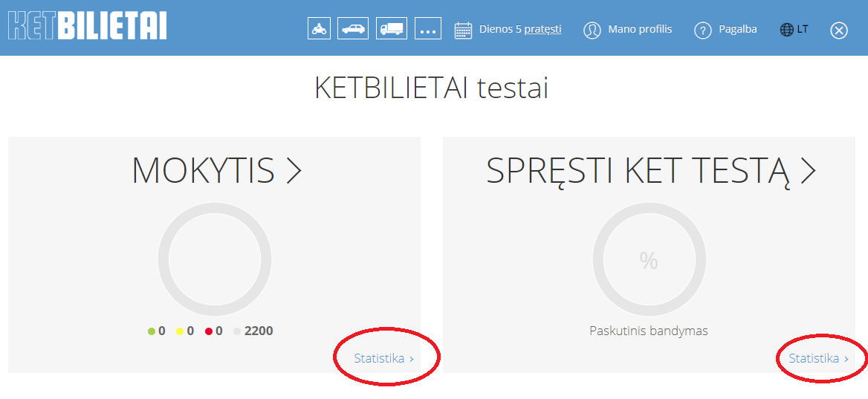The height and width of the screenshot is (399, 868).
Task: Select the truck category icon
Action: tap(392, 29)
